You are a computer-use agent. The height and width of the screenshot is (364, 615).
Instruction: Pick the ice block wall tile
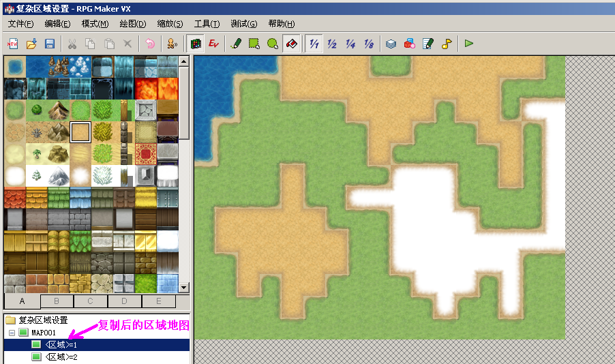click(x=168, y=284)
